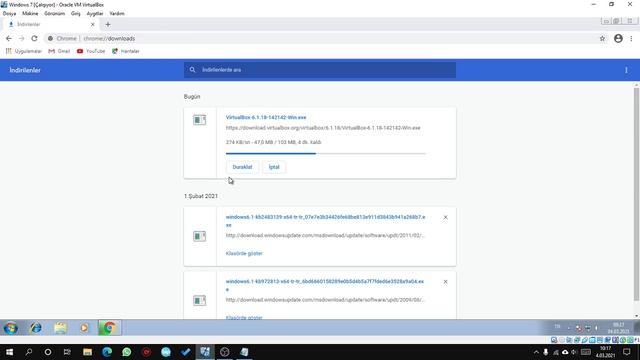Image resolution: width=640 pixels, height=360 pixels.
Task: Open WhatsApp from host taskbar
Action: pyautogui.click(x=127, y=352)
